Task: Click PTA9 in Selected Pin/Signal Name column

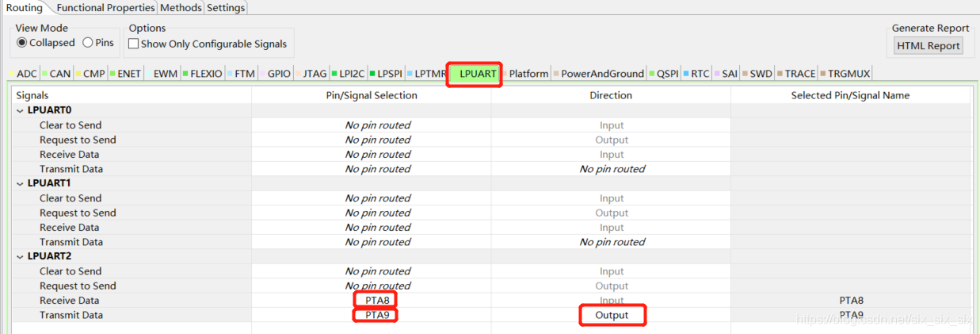Action: [x=851, y=315]
